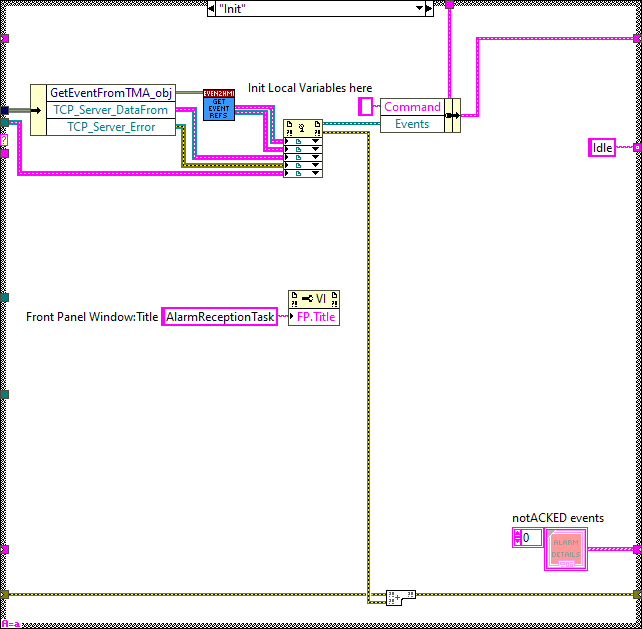Select the Unbundle By Name arrow block
The height and width of the screenshot is (629, 642).
[x=38, y=110]
